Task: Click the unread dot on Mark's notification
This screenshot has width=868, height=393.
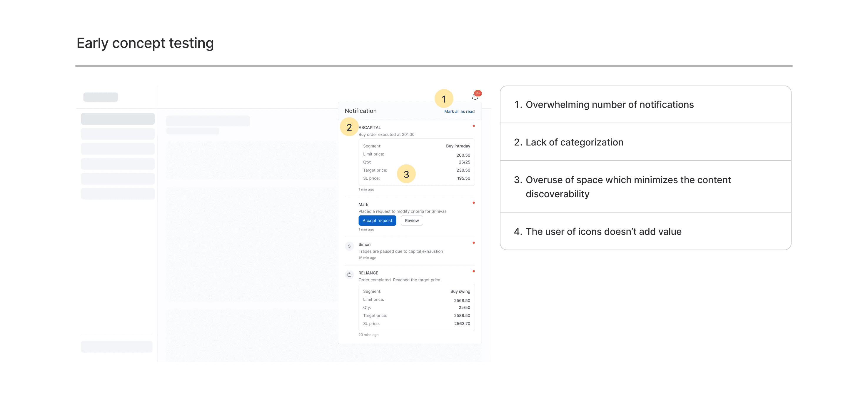Action: click(473, 203)
